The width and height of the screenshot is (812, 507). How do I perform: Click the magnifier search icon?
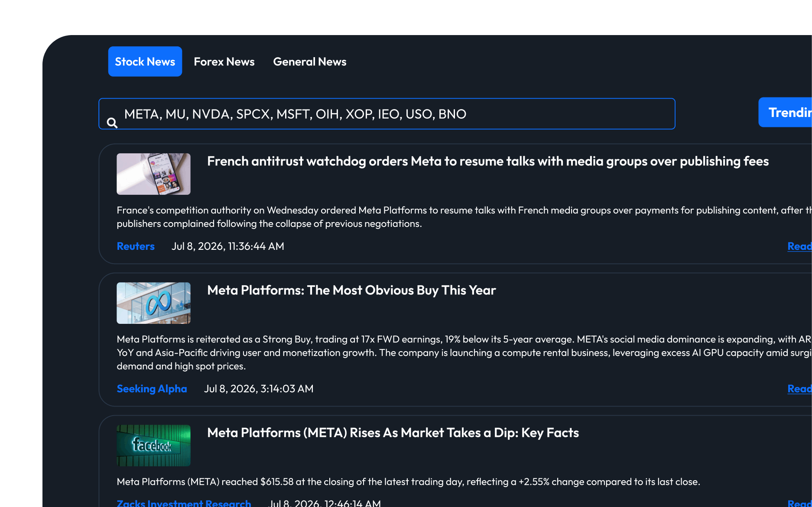[112, 123]
